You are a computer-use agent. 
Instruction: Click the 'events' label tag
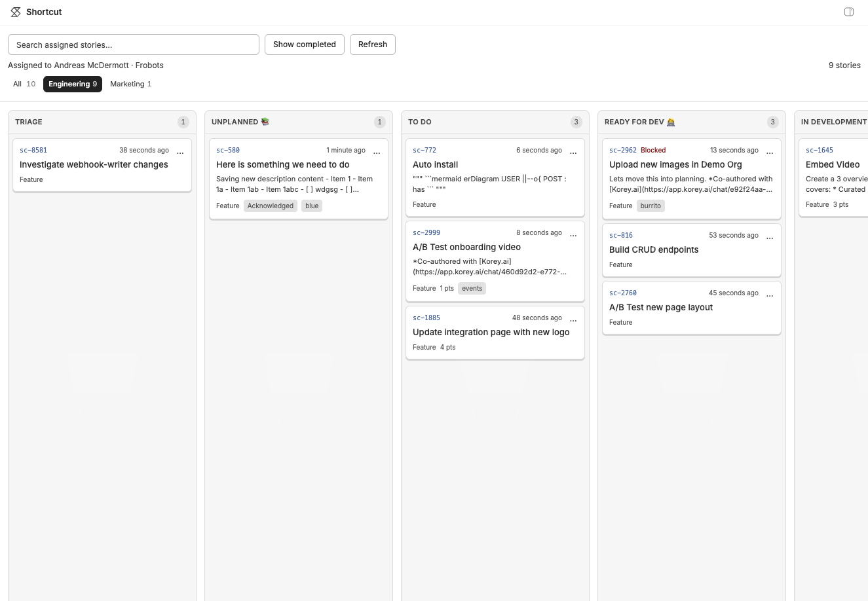click(x=472, y=288)
